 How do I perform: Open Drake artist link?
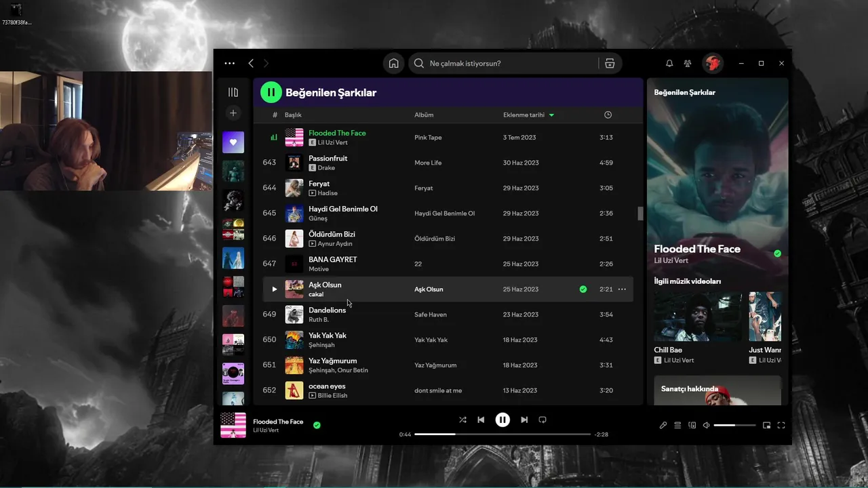(326, 168)
